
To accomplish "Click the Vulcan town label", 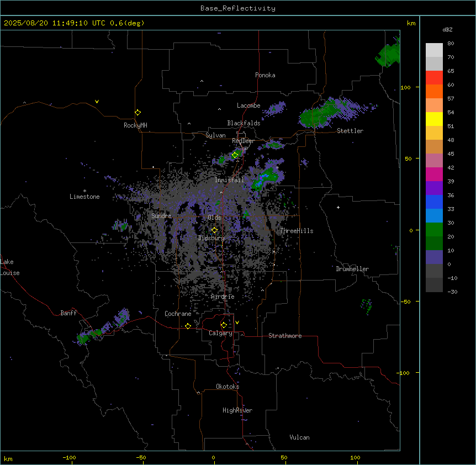I will tap(299, 437).
